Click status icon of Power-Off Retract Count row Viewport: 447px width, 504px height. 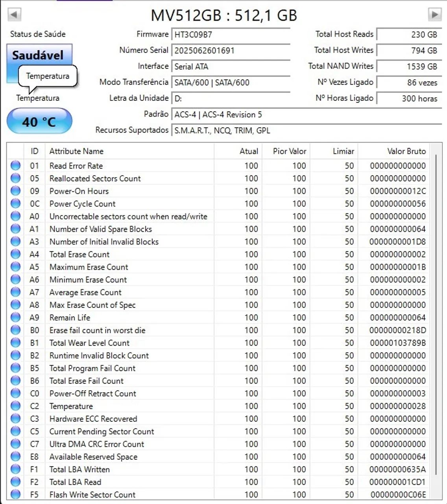15,393
